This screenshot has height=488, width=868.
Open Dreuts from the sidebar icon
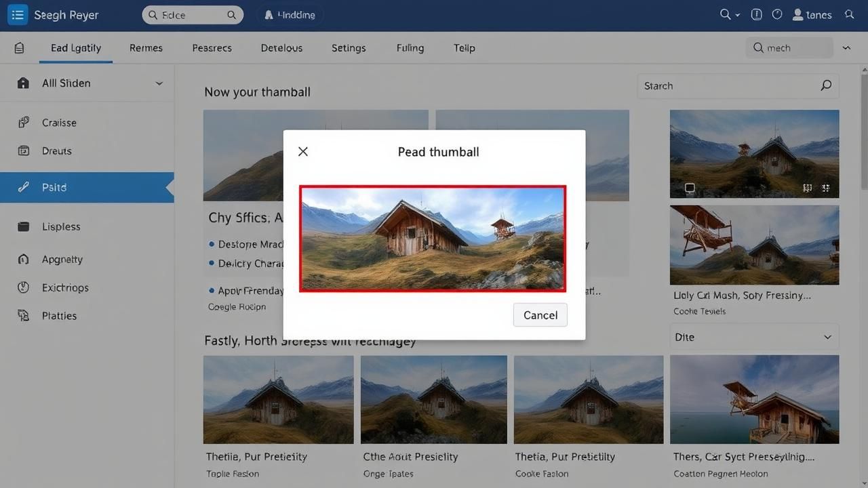(x=24, y=151)
